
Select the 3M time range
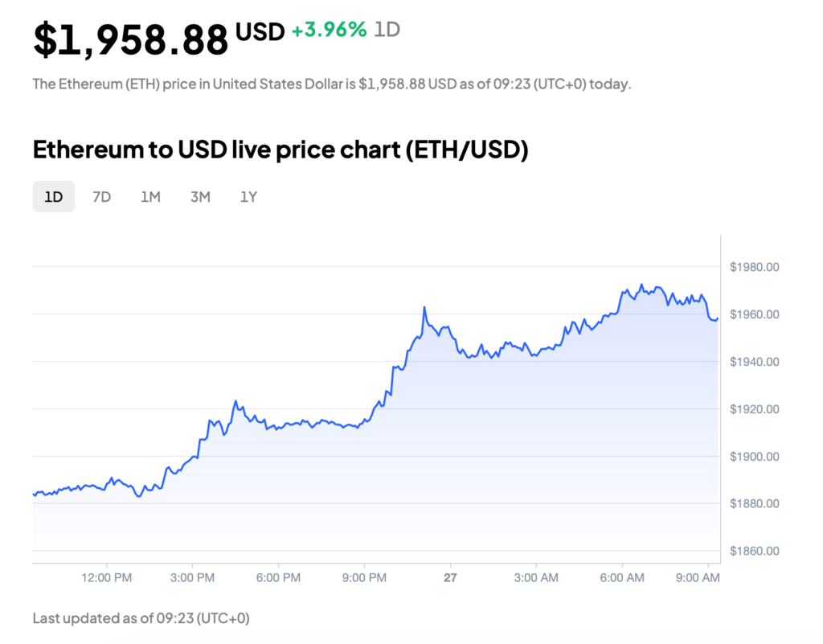pyautogui.click(x=200, y=197)
